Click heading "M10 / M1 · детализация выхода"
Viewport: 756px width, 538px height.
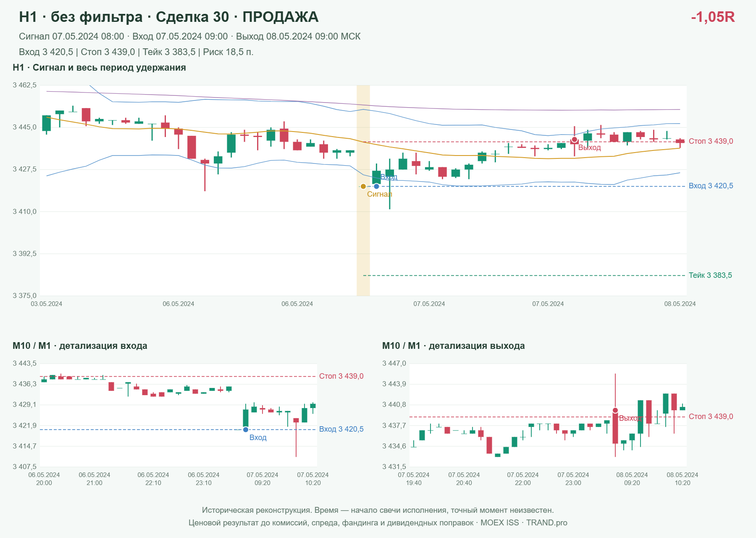pos(454,346)
